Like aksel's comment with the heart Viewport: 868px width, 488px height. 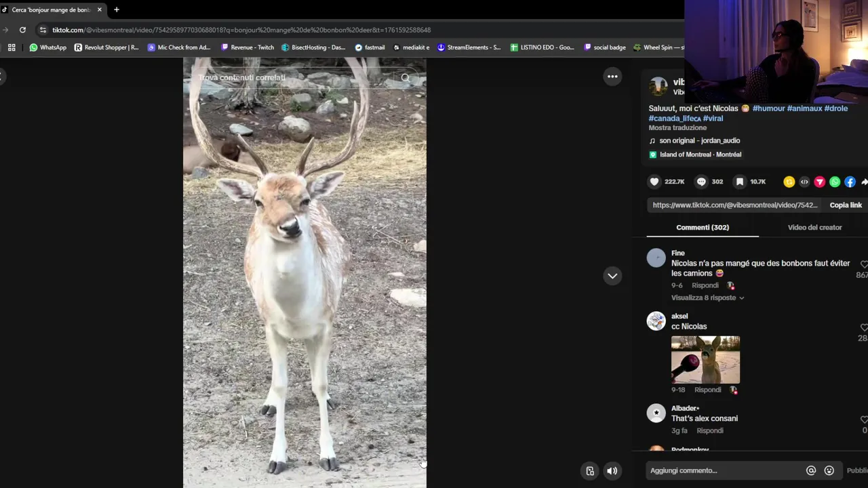(864, 327)
